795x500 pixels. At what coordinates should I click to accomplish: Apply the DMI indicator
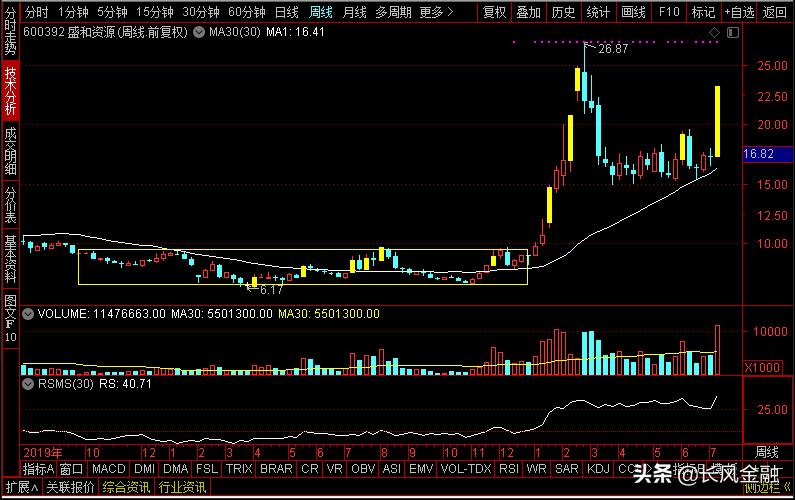click(144, 469)
